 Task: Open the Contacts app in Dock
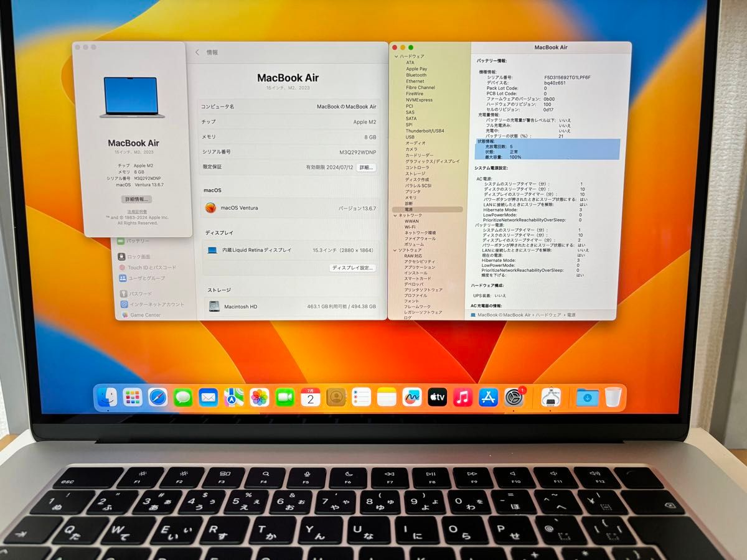(x=336, y=396)
